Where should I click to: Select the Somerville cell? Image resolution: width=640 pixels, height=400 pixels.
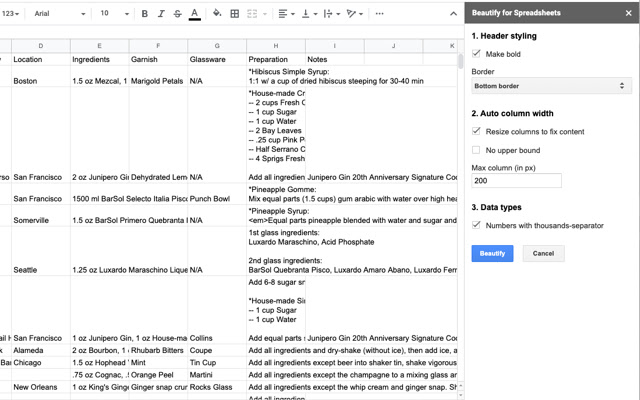41,216
